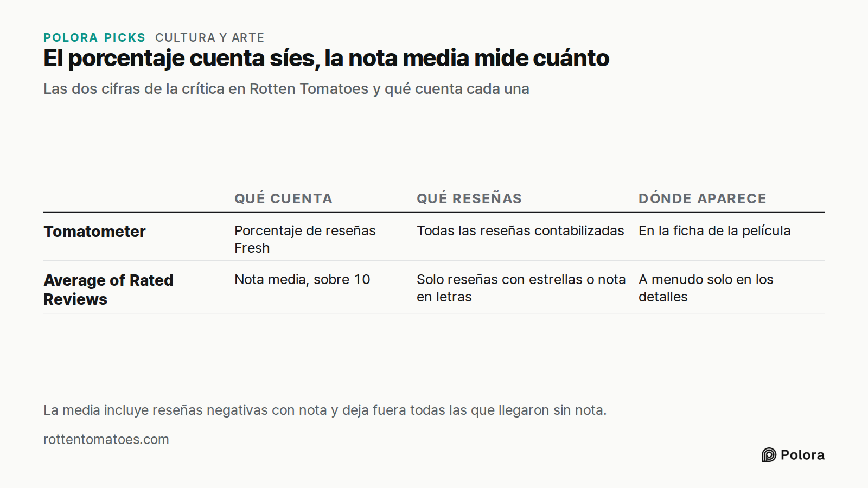
Task: Click the subtitle about Rotten Tomatoes cifras
Action: 286,89
